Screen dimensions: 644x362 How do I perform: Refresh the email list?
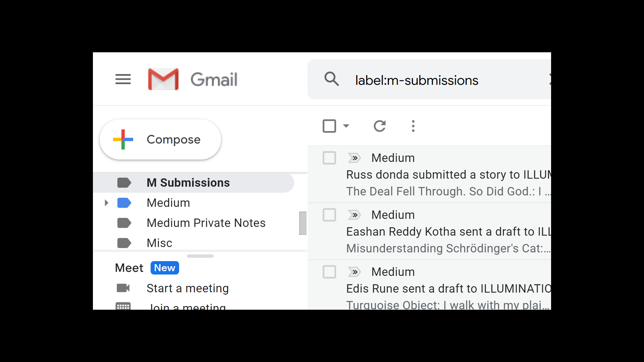pyautogui.click(x=380, y=126)
